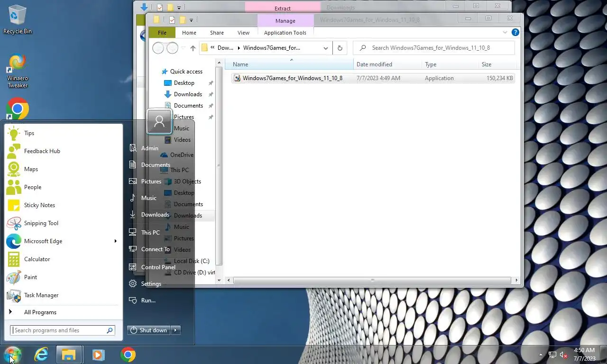Sort by Date modified column
The image size is (607, 364).
[x=387, y=64]
